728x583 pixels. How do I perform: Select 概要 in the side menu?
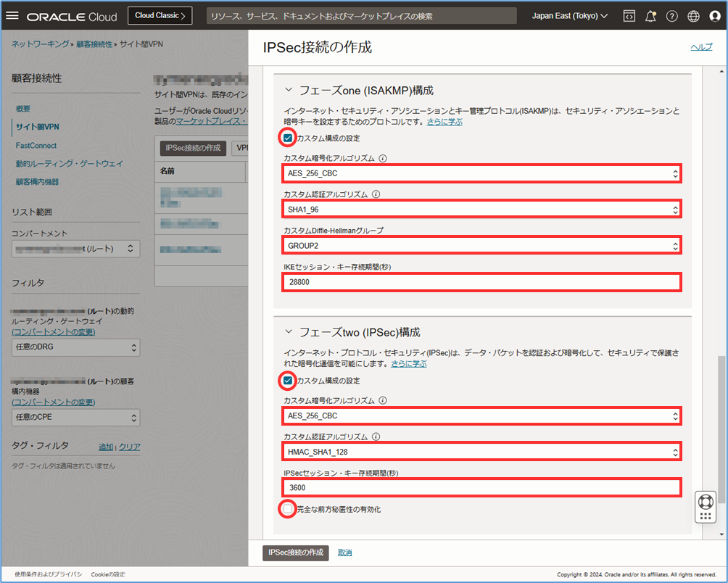23,109
